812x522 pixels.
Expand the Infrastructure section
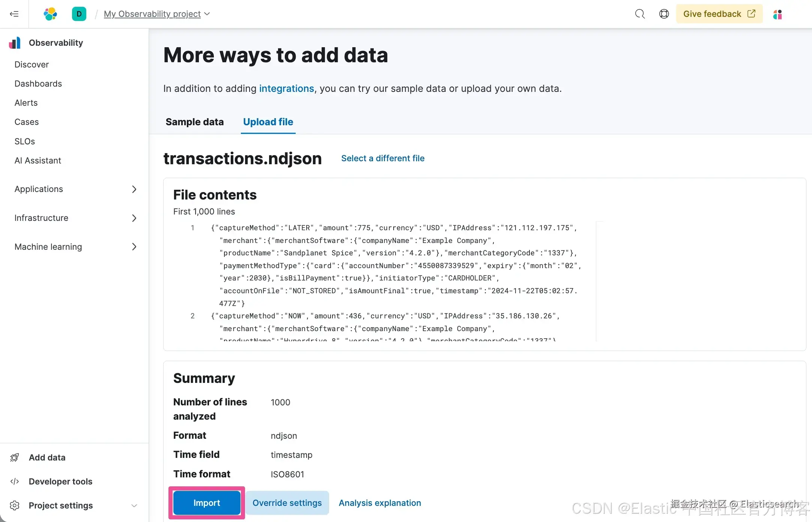click(x=134, y=218)
